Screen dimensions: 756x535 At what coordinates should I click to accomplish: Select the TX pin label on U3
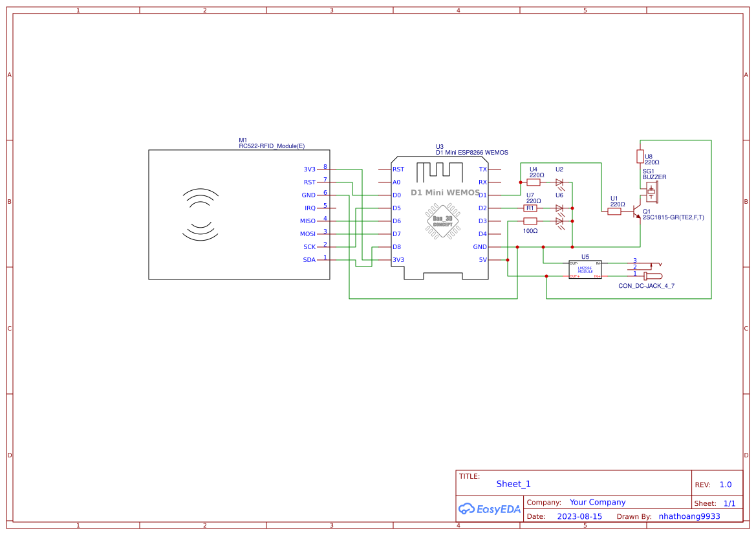point(482,169)
